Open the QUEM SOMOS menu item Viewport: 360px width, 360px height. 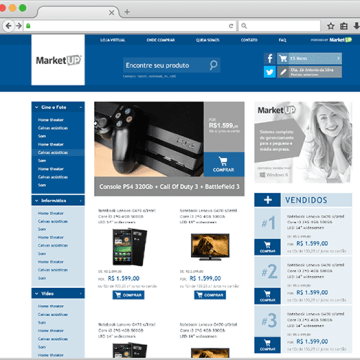point(208,40)
